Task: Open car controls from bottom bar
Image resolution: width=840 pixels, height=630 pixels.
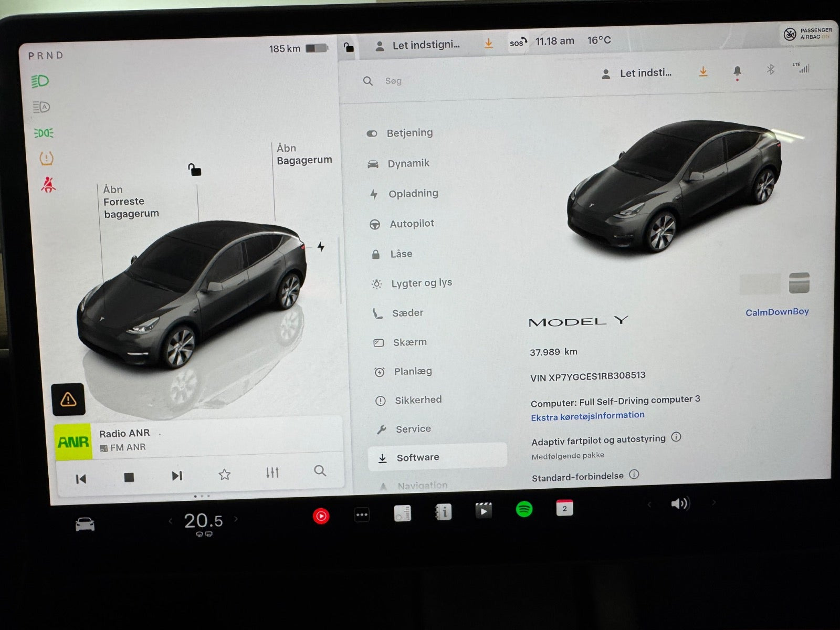Action: point(85,524)
